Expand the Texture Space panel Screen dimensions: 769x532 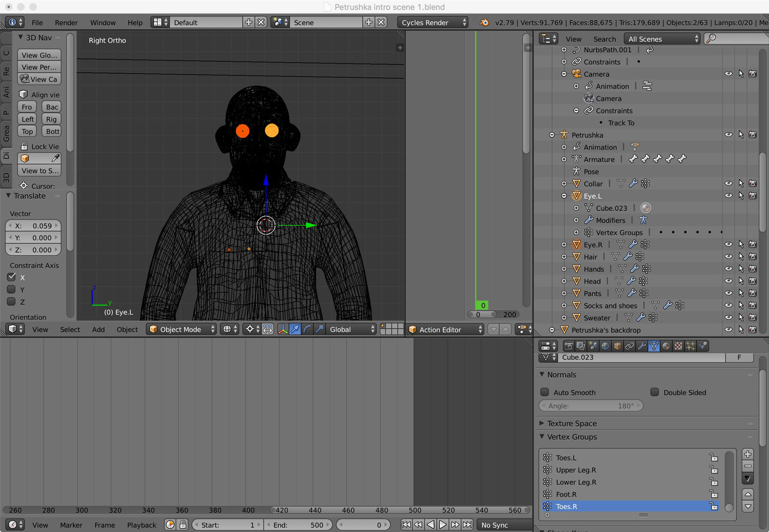click(572, 423)
